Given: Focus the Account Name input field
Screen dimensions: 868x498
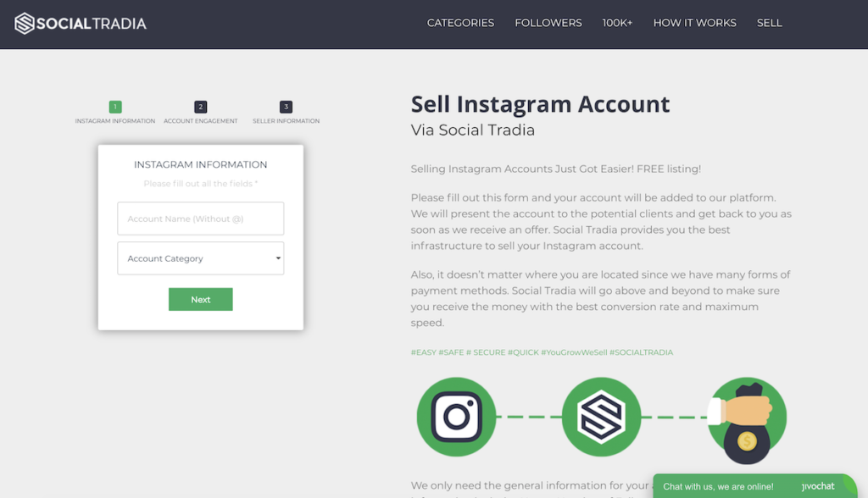Looking at the screenshot, I should coord(200,219).
